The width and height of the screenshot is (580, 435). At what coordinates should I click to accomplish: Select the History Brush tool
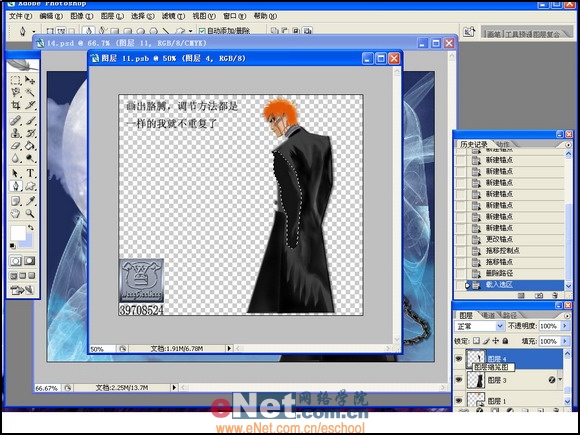point(30,133)
